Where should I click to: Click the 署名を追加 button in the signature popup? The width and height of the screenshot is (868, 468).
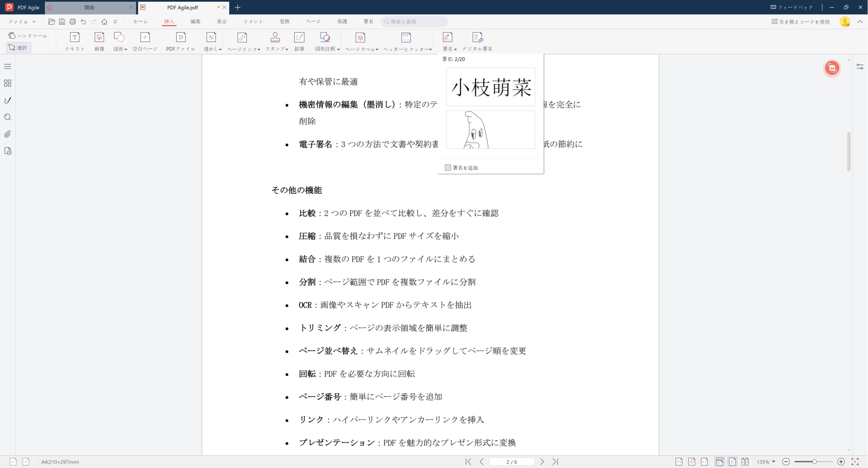461,167
